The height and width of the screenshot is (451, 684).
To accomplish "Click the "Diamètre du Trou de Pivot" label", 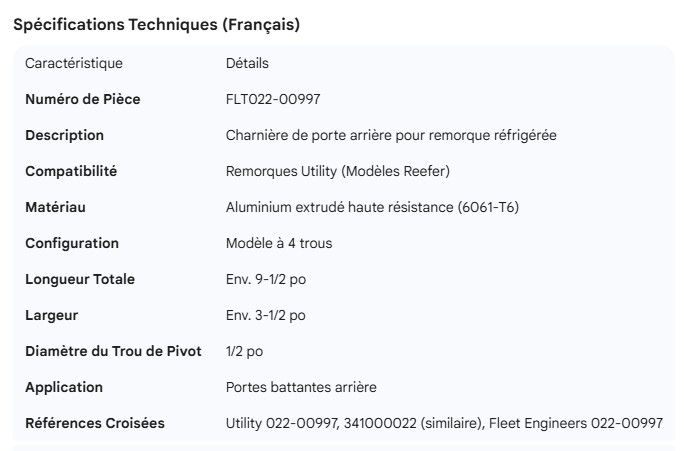I will 113,351.
